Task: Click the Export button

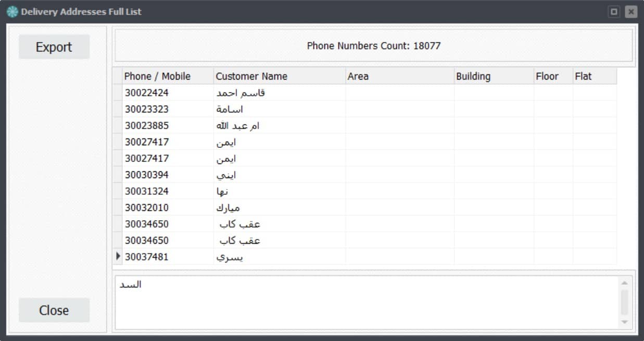Action: pos(54,47)
